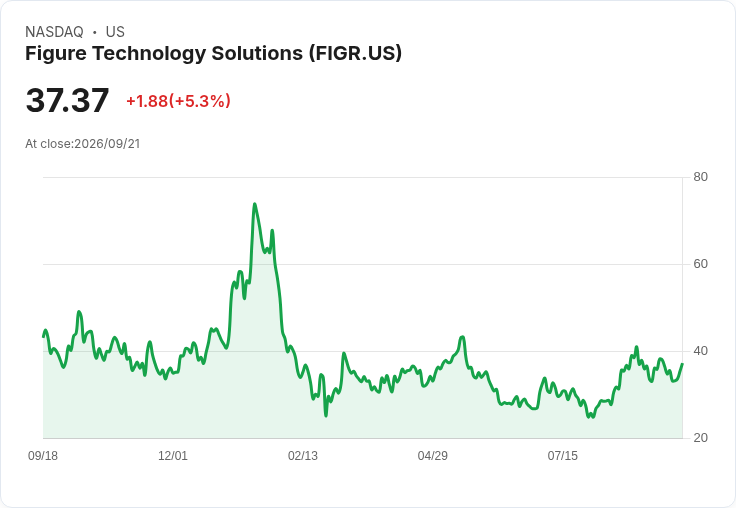Select the 04/29 date on the x-axis

point(432,455)
